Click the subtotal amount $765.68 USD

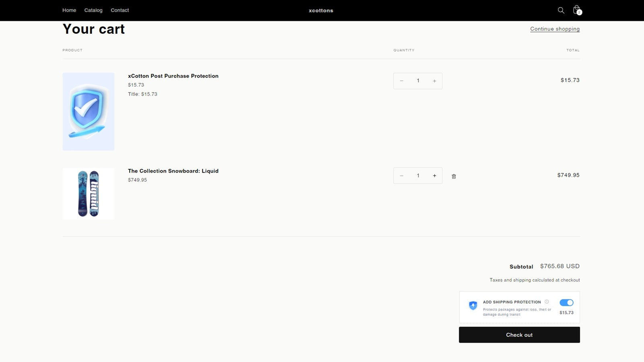pos(560,266)
